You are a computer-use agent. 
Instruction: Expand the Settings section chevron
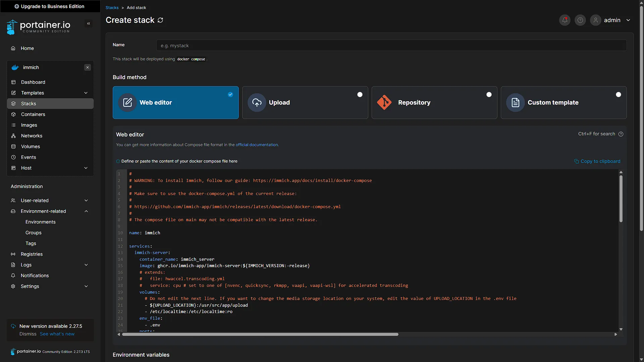86,286
